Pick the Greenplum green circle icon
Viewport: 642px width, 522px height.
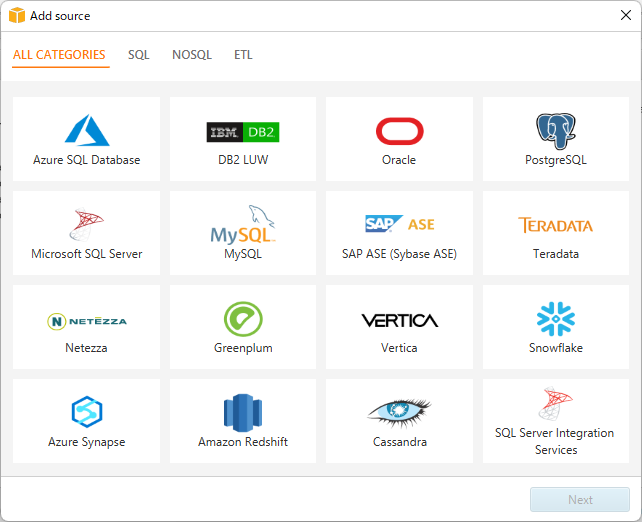tap(243, 319)
